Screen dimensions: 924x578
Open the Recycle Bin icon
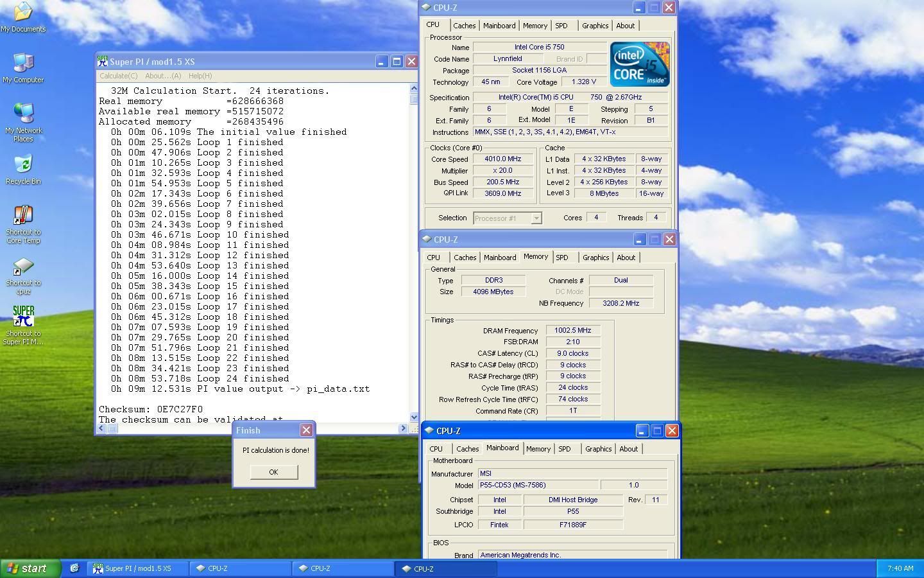pos(23,170)
